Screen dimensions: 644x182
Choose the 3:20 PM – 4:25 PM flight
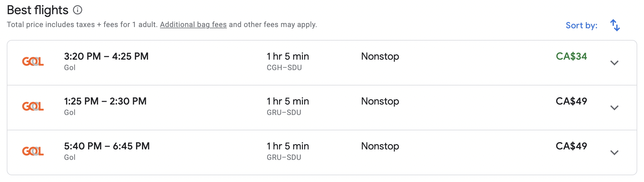click(106, 56)
